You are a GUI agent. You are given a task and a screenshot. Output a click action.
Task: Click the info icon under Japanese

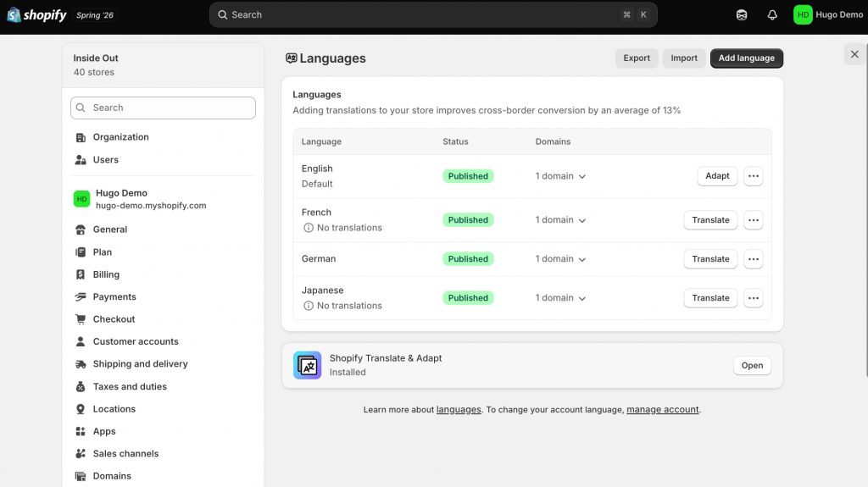[x=309, y=306]
